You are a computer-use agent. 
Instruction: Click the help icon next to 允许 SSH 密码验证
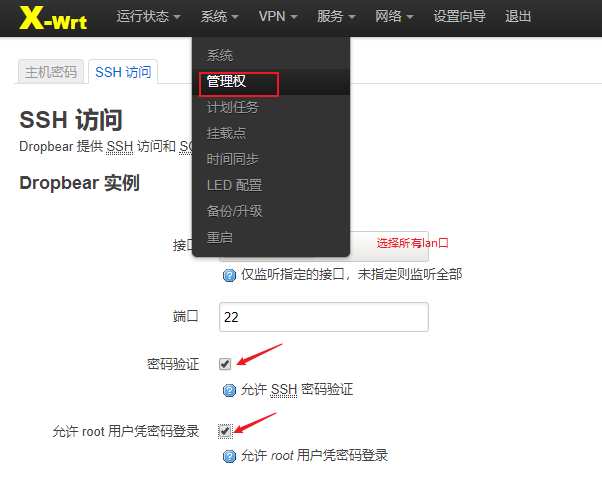coord(229,391)
